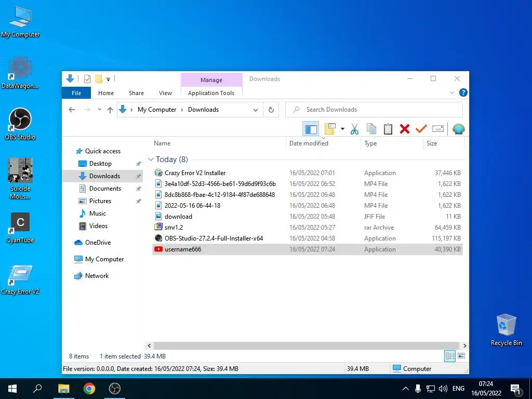Open the Home ribbon tab
The height and width of the screenshot is (399, 532).
coord(106,93)
